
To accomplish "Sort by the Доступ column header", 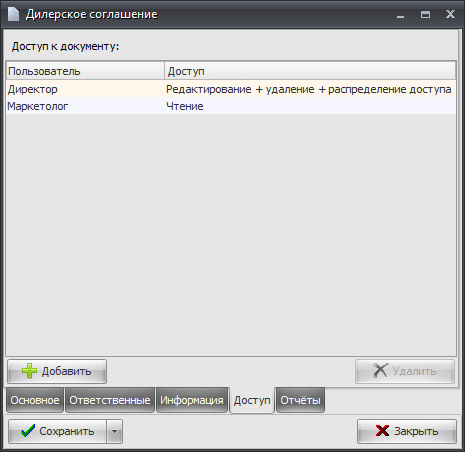I will (310, 71).
